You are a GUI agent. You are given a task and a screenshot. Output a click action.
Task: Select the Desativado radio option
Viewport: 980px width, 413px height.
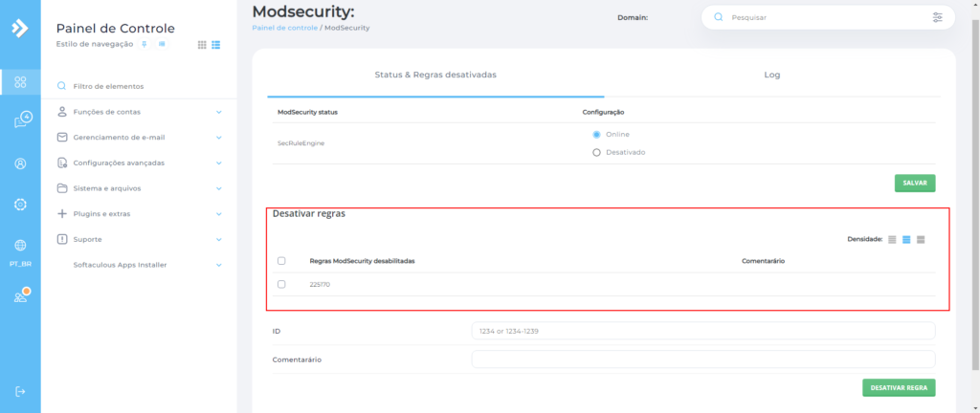tap(596, 152)
